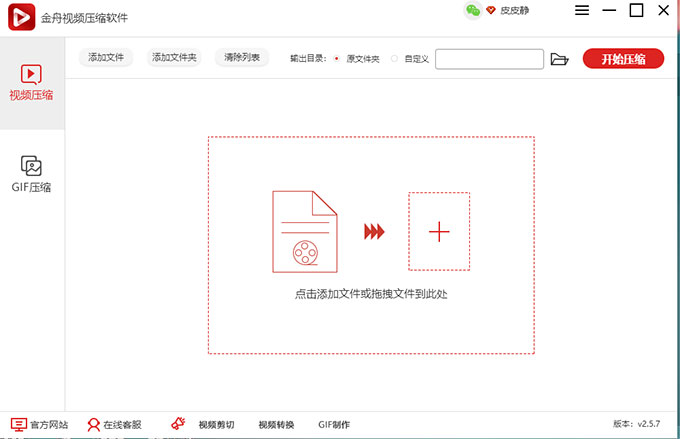Open the GIF Maker (GIF制作) link
The image size is (680, 439).
click(334, 425)
